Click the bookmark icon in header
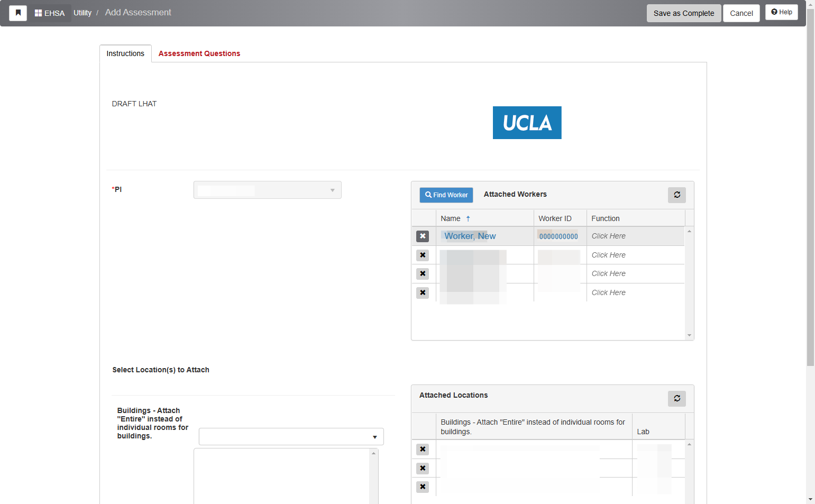 click(x=18, y=13)
